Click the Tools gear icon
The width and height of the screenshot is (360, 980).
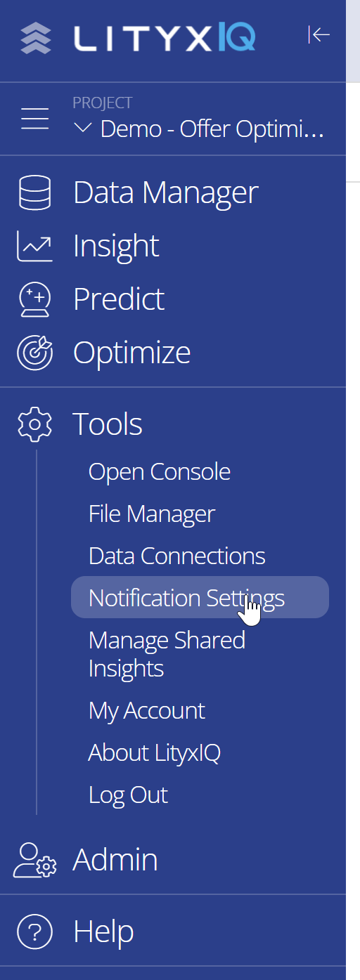pos(34,424)
